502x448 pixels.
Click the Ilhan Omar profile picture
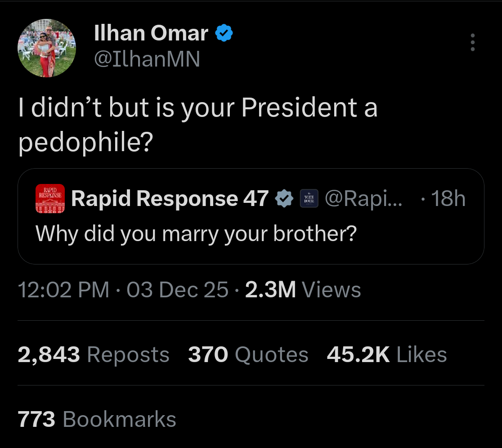coord(47,48)
